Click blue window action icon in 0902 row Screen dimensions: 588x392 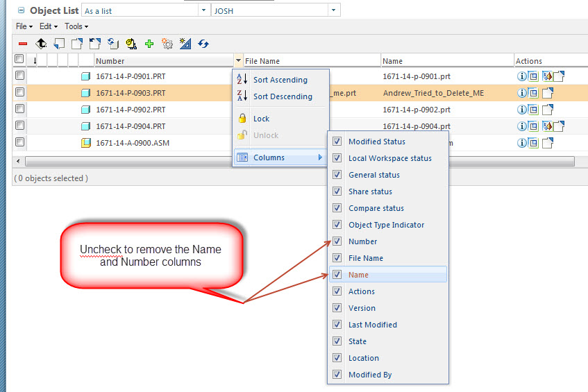click(x=533, y=110)
